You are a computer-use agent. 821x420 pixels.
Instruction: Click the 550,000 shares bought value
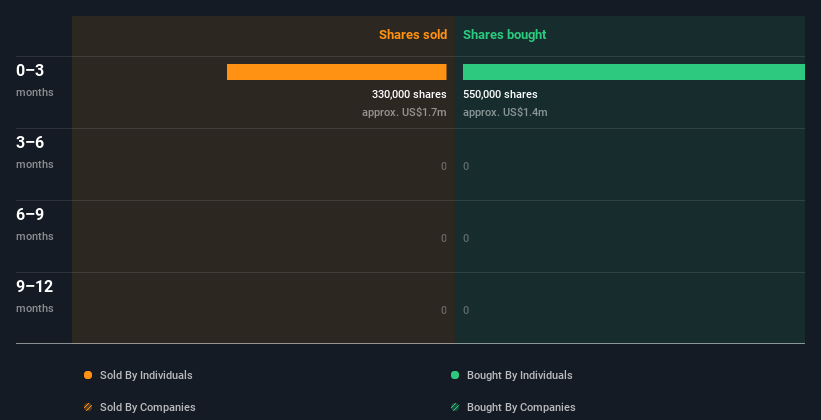500,95
